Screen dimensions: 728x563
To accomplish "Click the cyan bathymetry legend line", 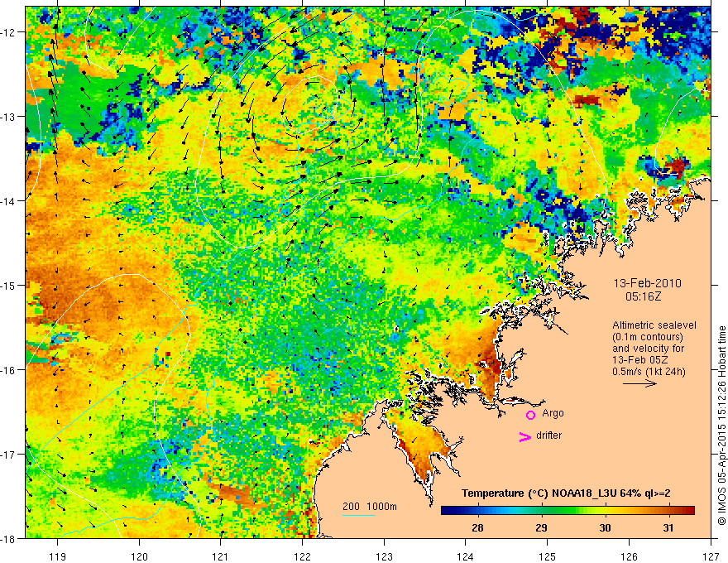I will [x=359, y=515].
